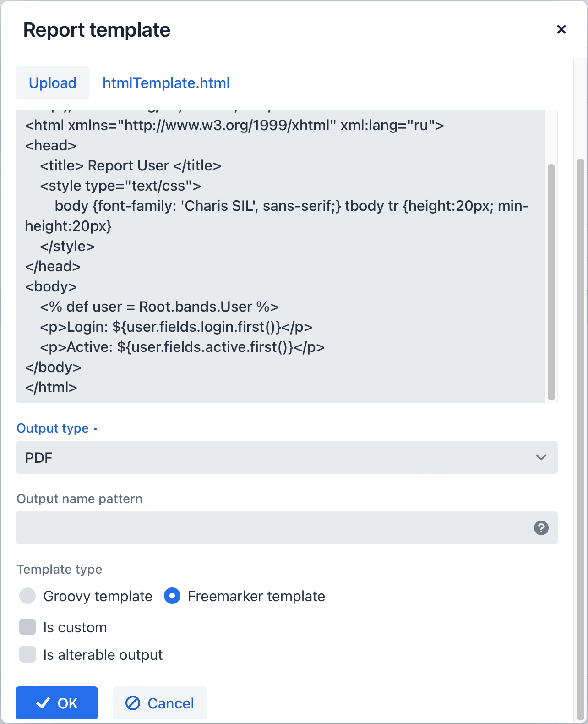Image resolution: width=588 pixels, height=724 pixels.
Task: Click the blue dot next to Output type
Action: point(95,429)
